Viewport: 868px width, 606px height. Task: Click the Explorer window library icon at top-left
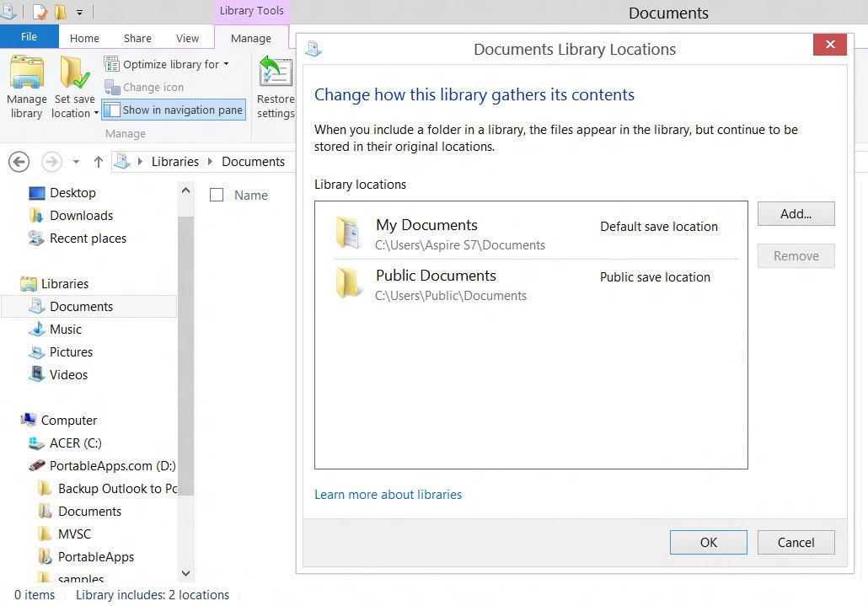click(x=9, y=11)
